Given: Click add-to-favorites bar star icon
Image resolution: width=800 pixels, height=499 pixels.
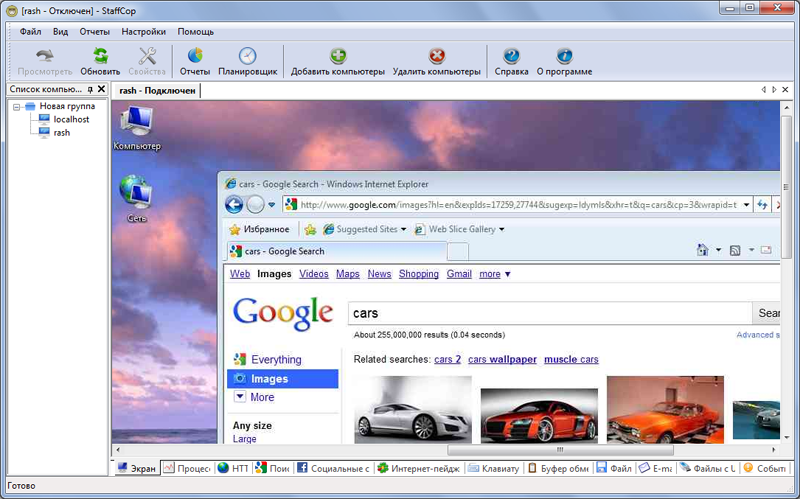Looking at the screenshot, I should pos(310,230).
